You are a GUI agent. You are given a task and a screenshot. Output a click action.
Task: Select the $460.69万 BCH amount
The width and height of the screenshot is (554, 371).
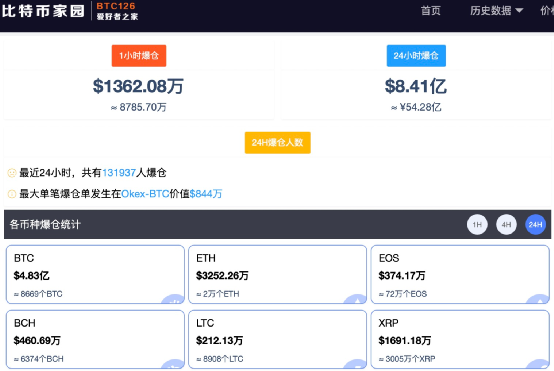[37, 340]
